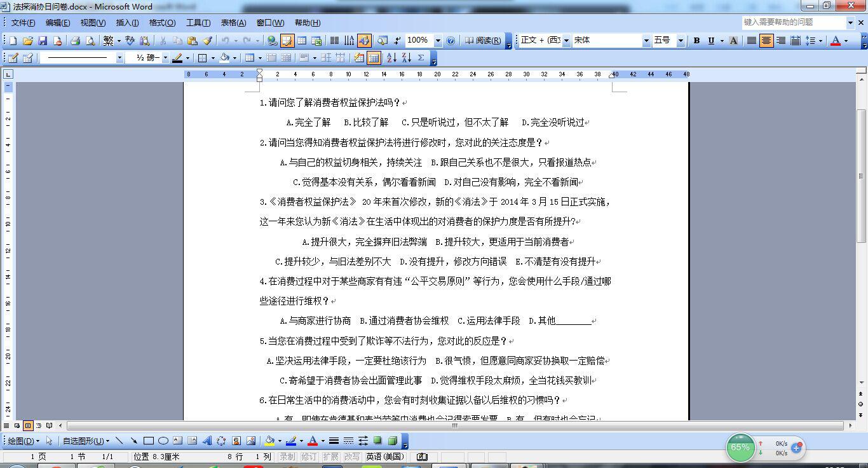Open the 表格(A) menu
Viewport: 868px width, 468px height.
point(233,23)
